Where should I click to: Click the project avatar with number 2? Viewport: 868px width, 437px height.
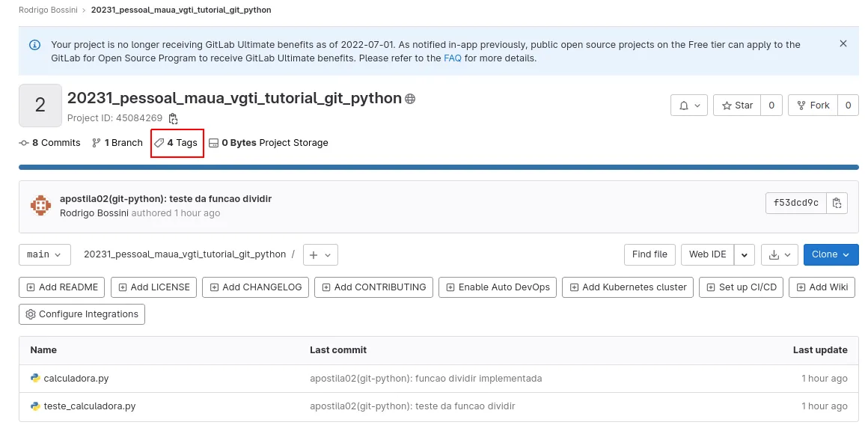pyautogui.click(x=40, y=106)
